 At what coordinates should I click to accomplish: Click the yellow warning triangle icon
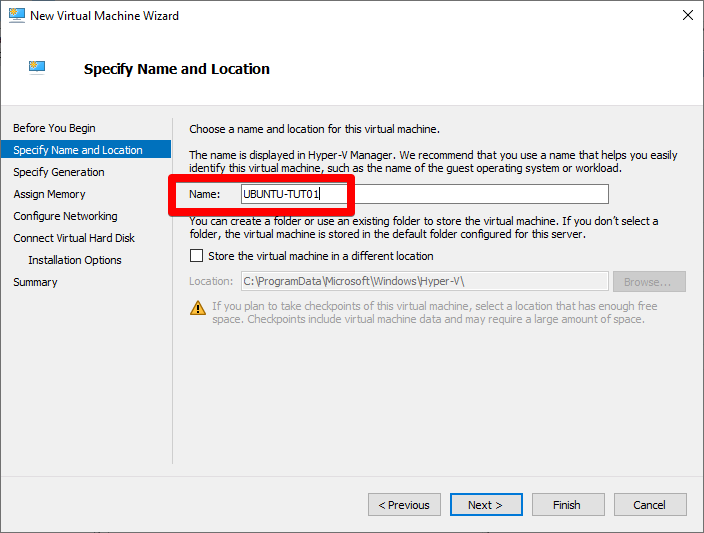(198, 308)
